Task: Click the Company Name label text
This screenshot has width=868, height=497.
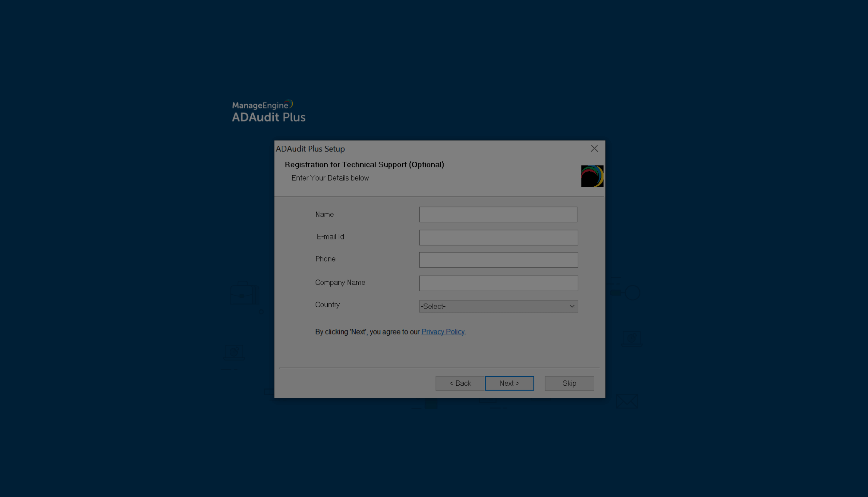Action: tap(340, 282)
